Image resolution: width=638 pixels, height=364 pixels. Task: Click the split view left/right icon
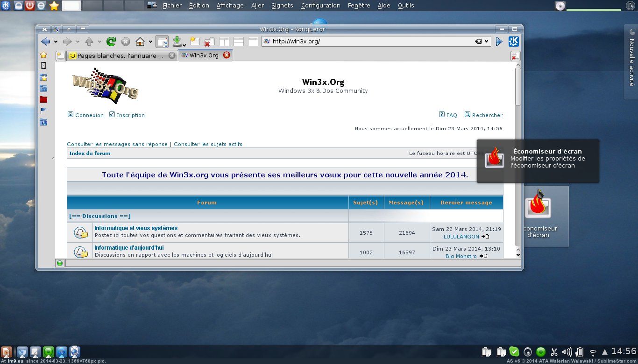pyautogui.click(x=224, y=42)
